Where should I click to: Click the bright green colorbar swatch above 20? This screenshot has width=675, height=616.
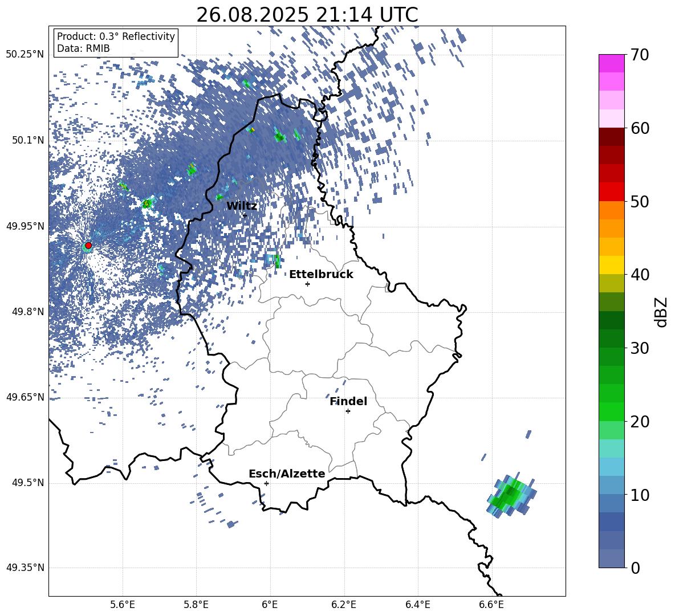(612, 411)
